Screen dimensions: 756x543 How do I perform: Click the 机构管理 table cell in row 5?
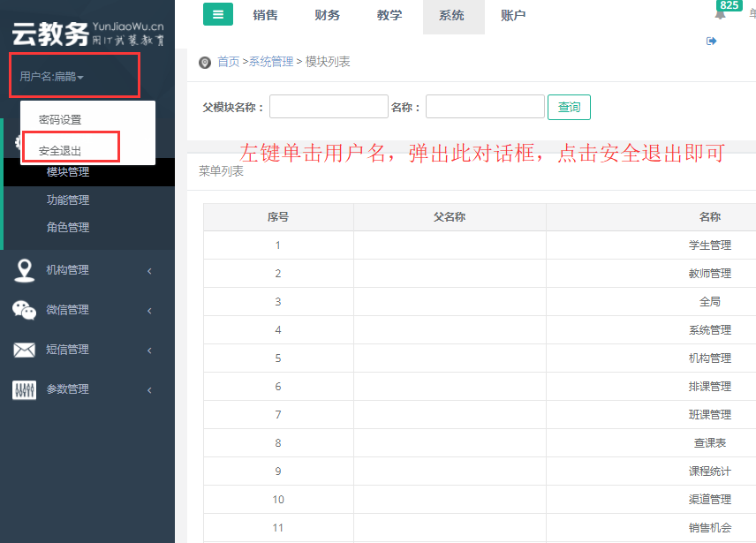click(x=710, y=358)
